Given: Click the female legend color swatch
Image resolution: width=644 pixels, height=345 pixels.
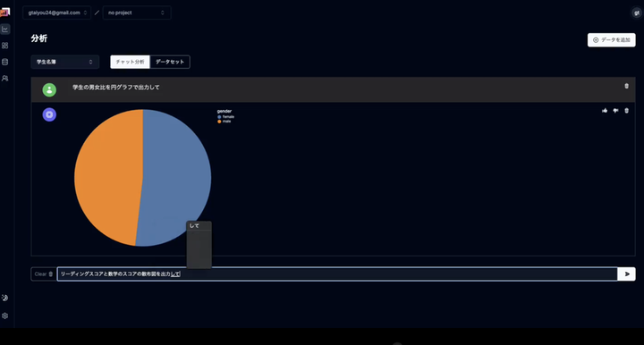Looking at the screenshot, I should tap(219, 117).
